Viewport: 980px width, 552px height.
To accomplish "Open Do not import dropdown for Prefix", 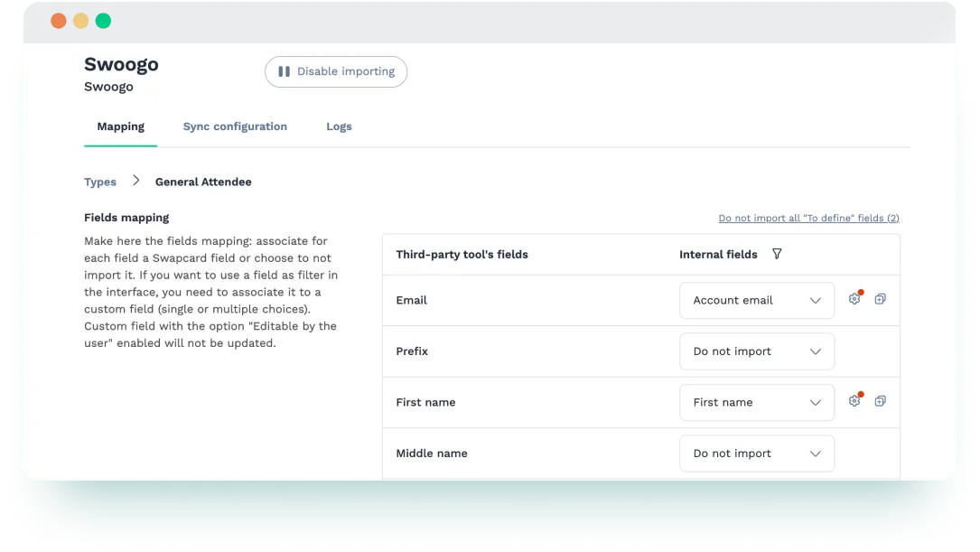I will pyautogui.click(x=756, y=351).
